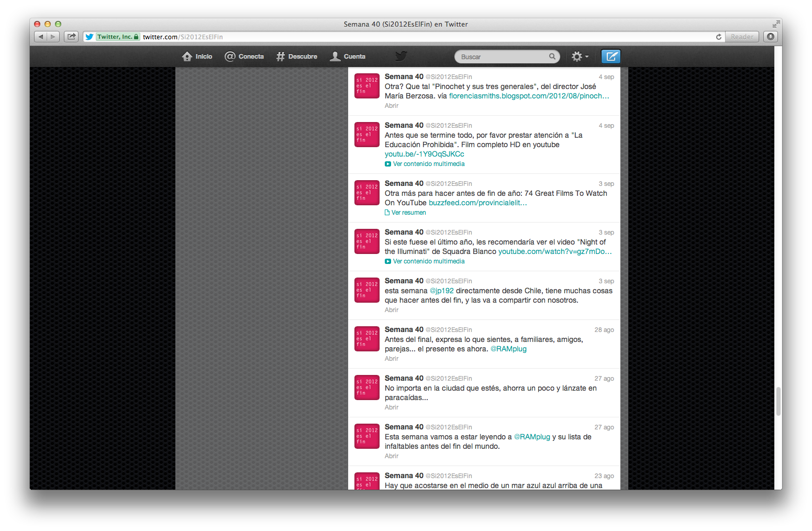Go forward with Safari forward arrow
This screenshot has height=531, width=812.
[53, 37]
